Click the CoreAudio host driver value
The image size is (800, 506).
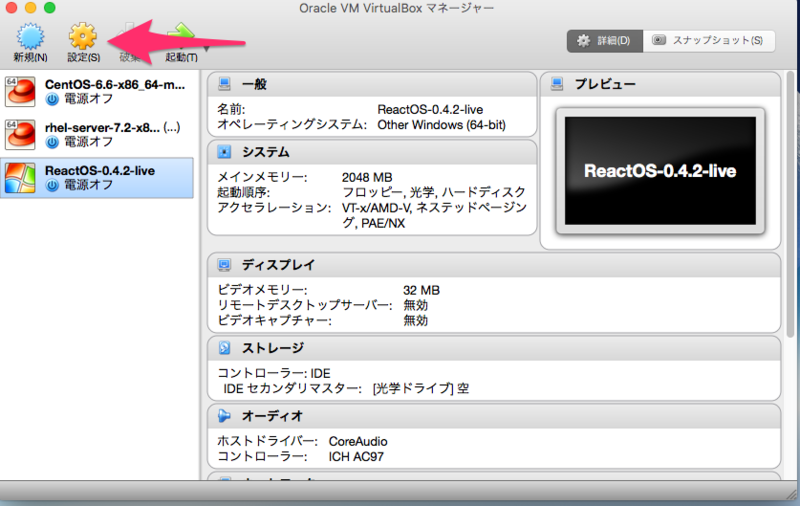[x=358, y=441]
